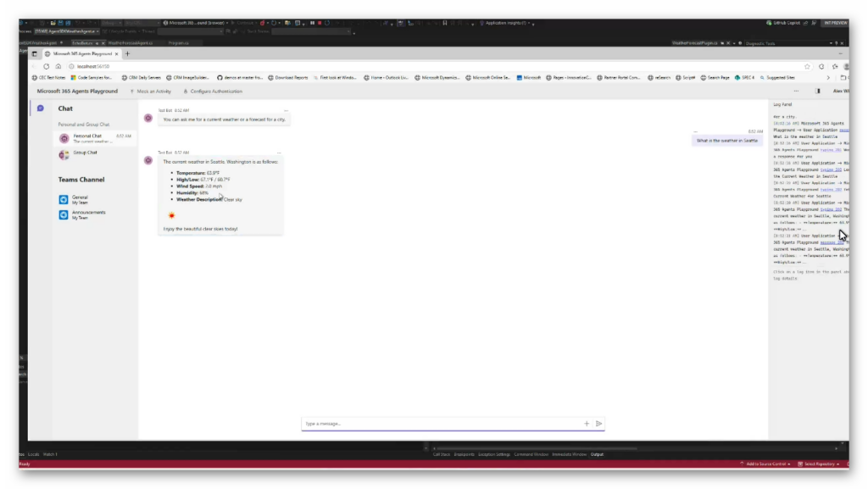Viewport: 868px width, 489px height.
Task: Click the browser reload icon
Action: [x=47, y=66]
